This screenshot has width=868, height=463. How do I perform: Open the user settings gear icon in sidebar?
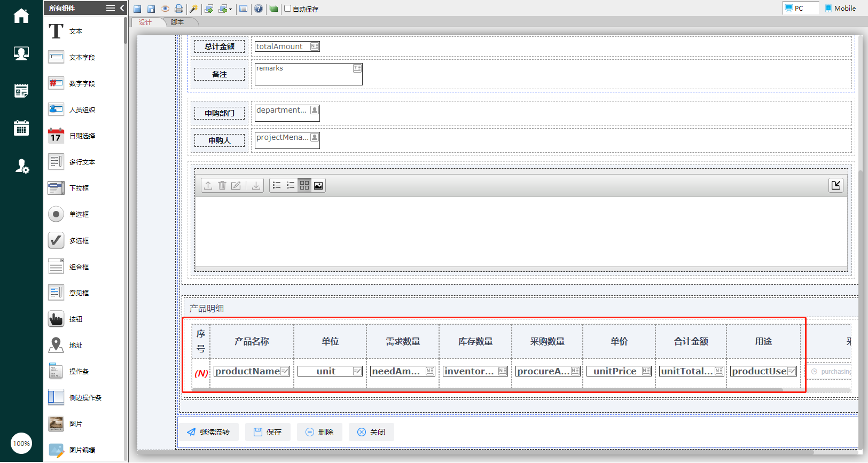[x=22, y=166]
